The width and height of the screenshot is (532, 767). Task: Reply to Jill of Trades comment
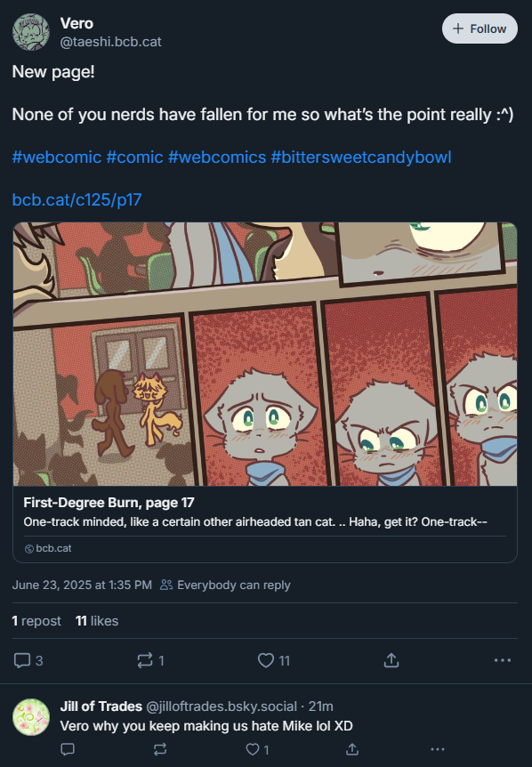click(x=68, y=749)
